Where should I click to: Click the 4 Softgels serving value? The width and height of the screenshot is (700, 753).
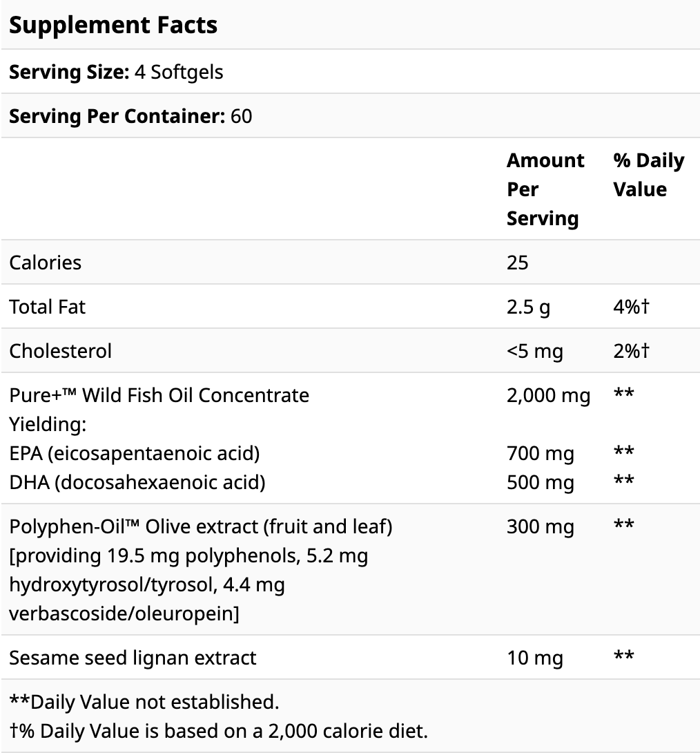[x=179, y=72]
